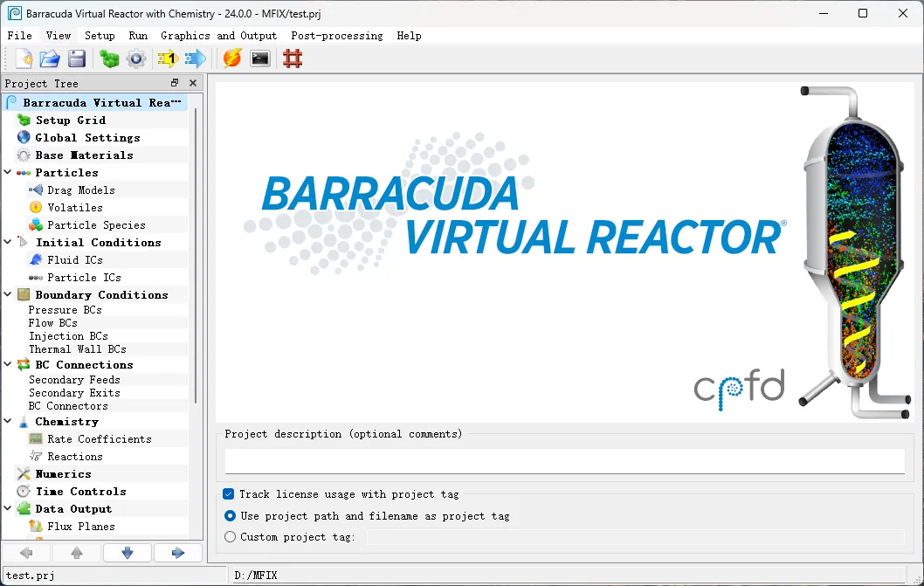Click the gear with play button icon
This screenshot has height=586, width=924.
pos(136,59)
